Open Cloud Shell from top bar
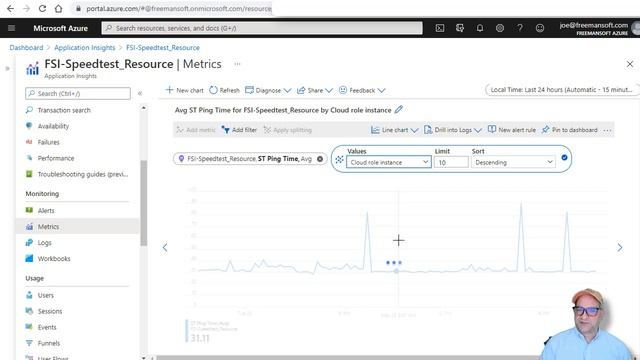 coord(440,28)
